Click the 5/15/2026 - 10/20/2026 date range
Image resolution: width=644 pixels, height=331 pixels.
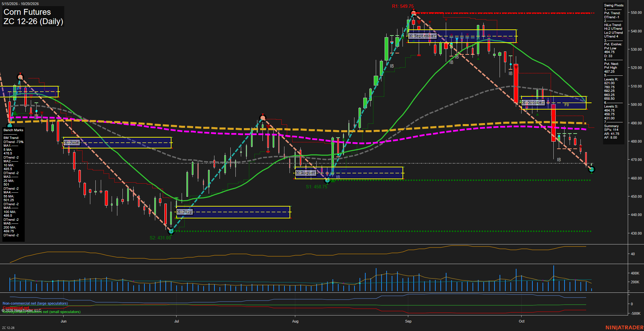(20, 4)
